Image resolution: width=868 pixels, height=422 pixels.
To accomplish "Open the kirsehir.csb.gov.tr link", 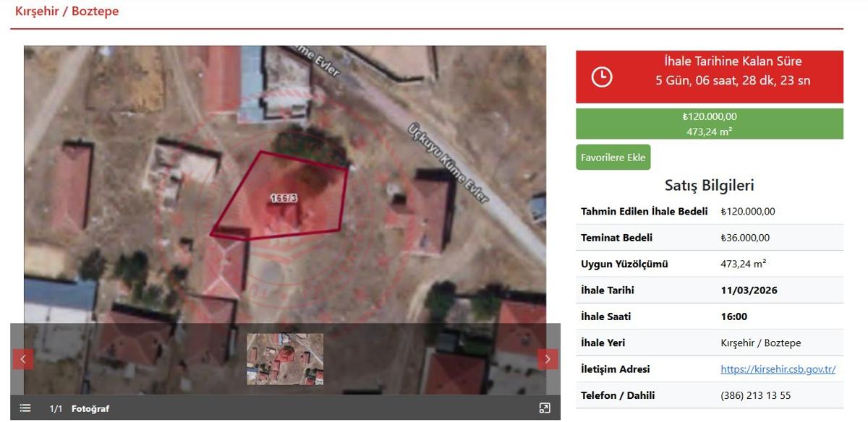I will [x=778, y=369].
